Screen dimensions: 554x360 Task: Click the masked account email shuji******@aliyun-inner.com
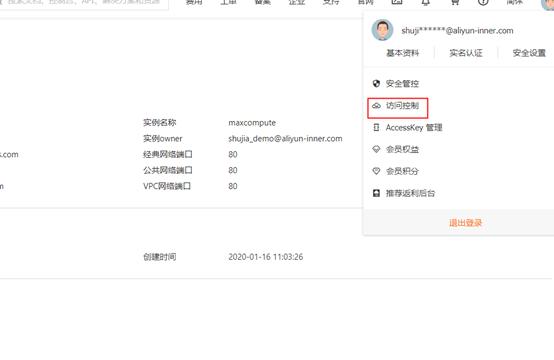457,31
